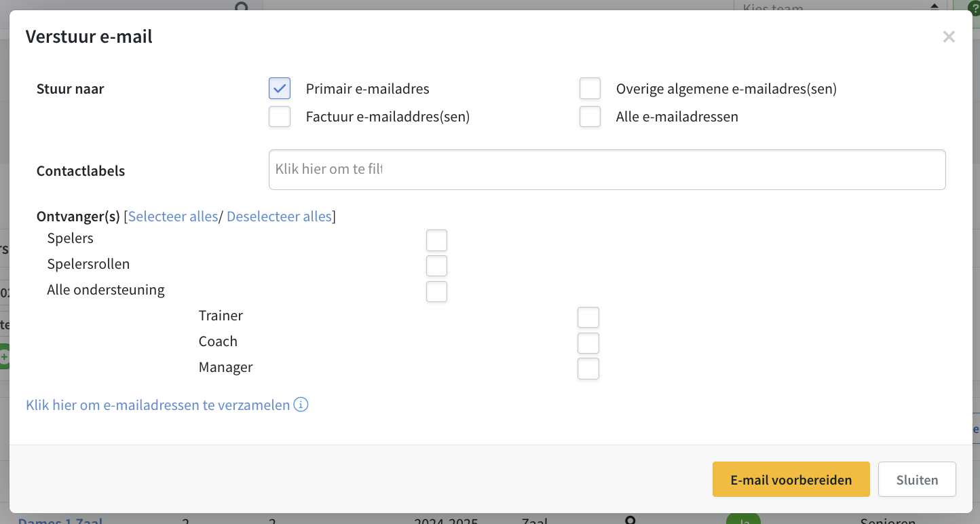
Task: Open the Contactlabels filter field
Action: (x=607, y=170)
